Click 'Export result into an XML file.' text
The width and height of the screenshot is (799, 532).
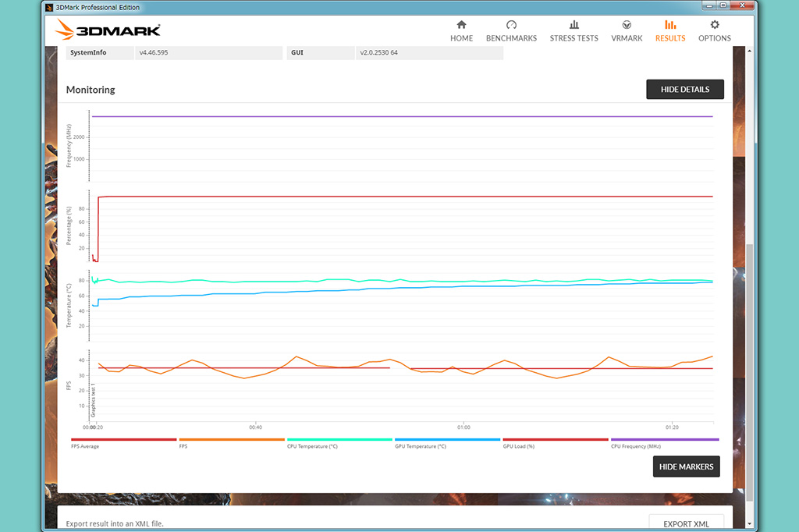115,523
